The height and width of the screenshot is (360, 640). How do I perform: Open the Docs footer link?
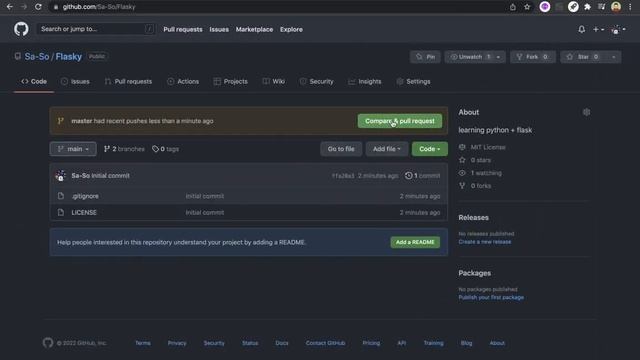point(282,343)
